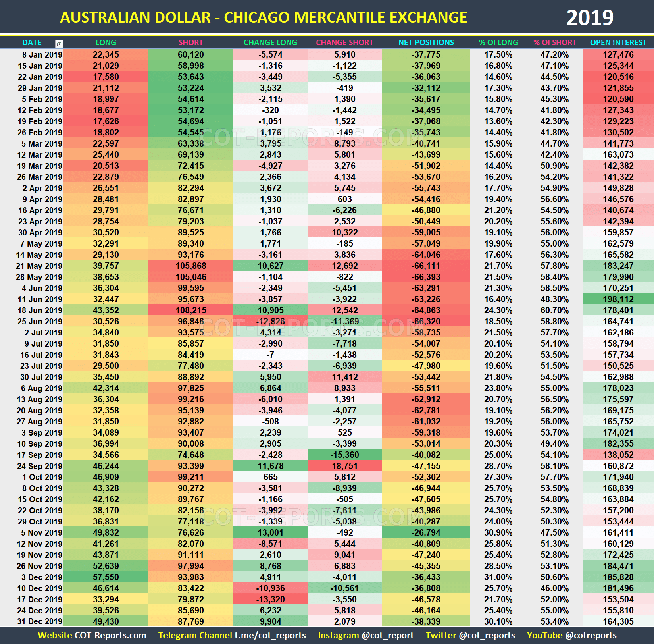Select the NET POSITIONS column header
Viewport: 654px width, 644px height.
pyautogui.click(x=425, y=43)
